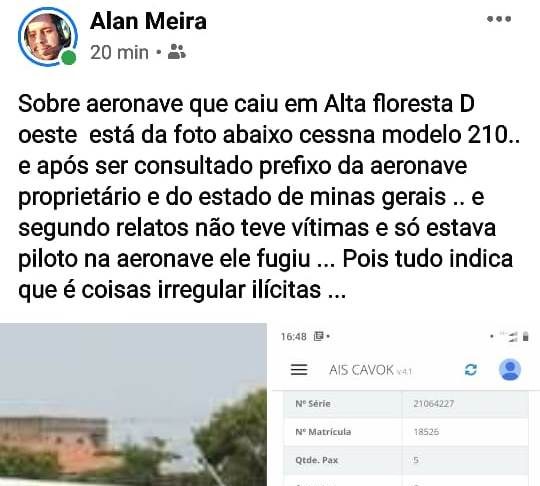Tap the 16:48 clock in status bar

(293, 337)
